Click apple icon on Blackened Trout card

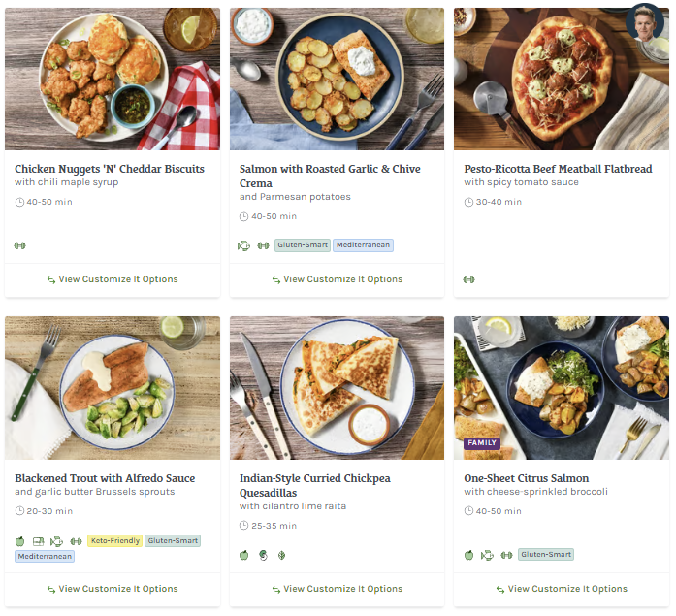click(19, 541)
